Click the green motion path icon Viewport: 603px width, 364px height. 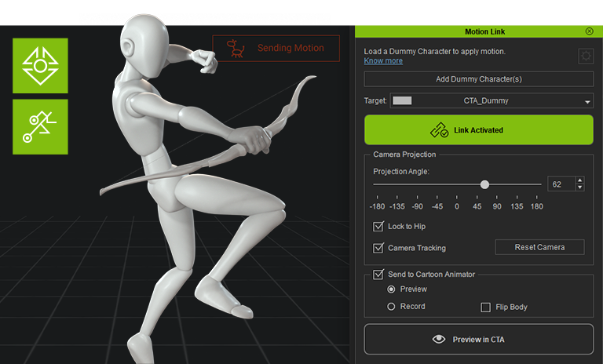pos(40,126)
